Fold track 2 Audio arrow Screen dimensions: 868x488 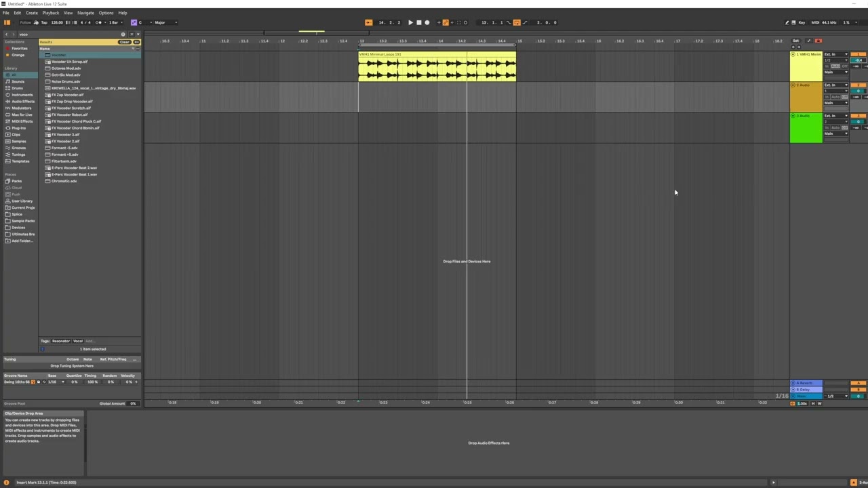793,85
